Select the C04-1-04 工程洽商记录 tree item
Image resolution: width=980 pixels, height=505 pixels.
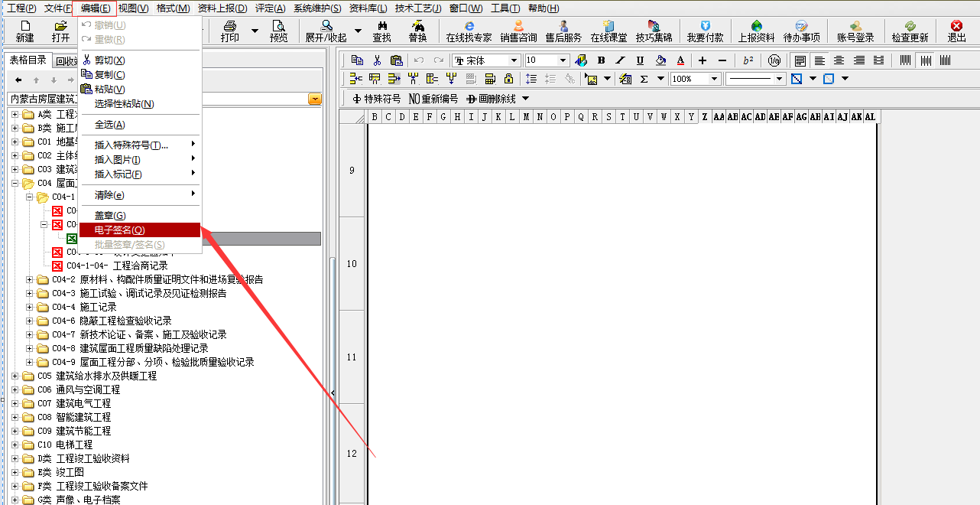(117, 266)
